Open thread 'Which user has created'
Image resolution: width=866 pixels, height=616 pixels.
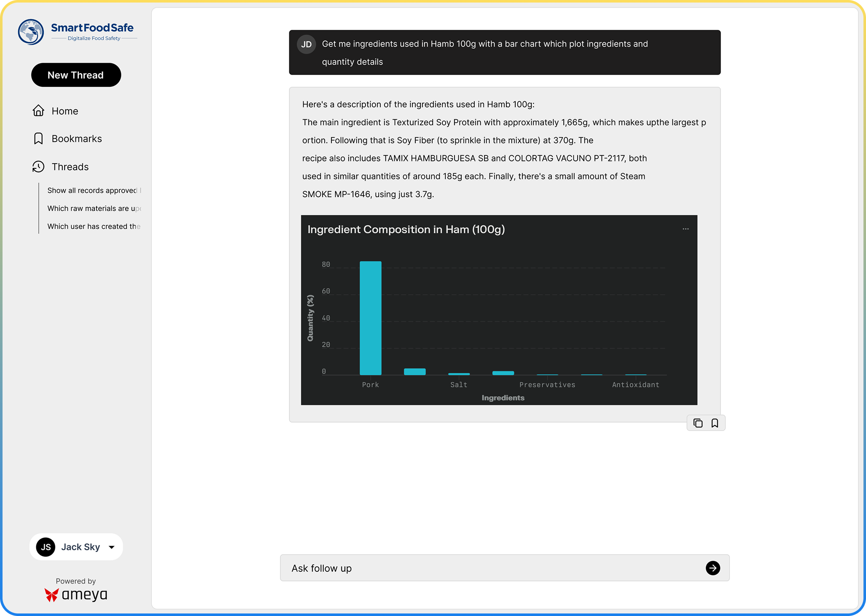93,226
